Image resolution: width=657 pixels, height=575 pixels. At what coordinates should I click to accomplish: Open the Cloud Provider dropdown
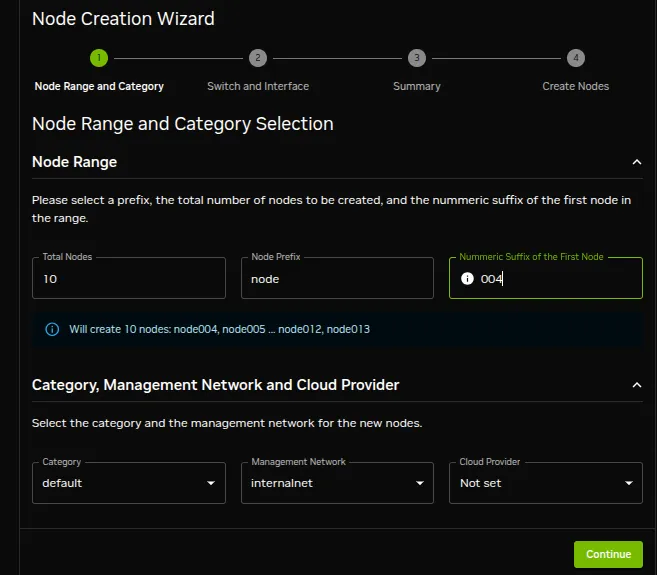[546, 483]
